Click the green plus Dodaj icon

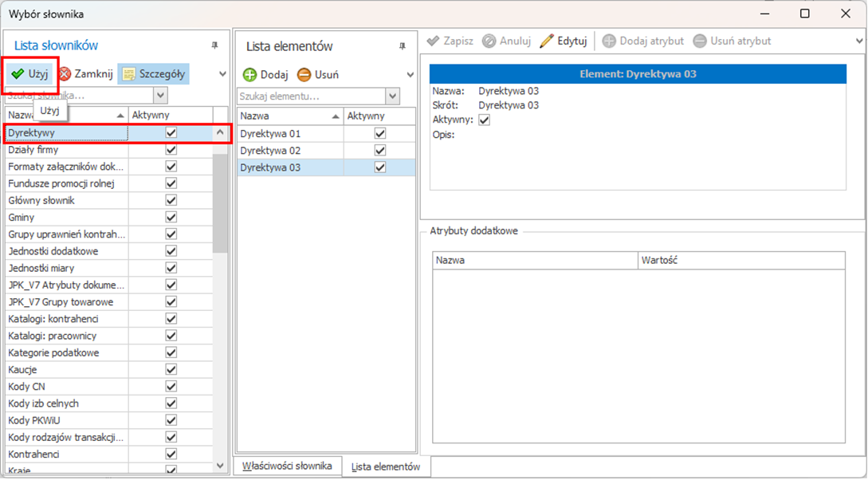(x=249, y=75)
